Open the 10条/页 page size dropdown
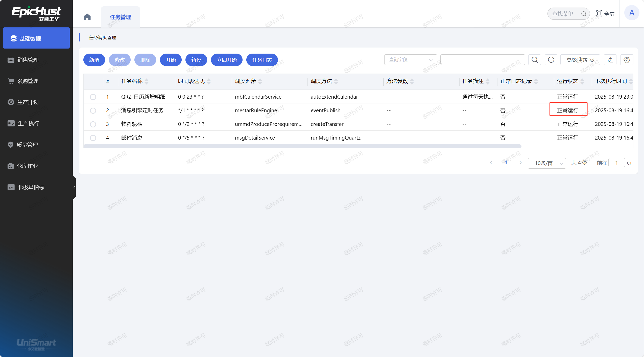The width and height of the screenshot is (644, 357). pyautogui.click(x=547, y=163)
